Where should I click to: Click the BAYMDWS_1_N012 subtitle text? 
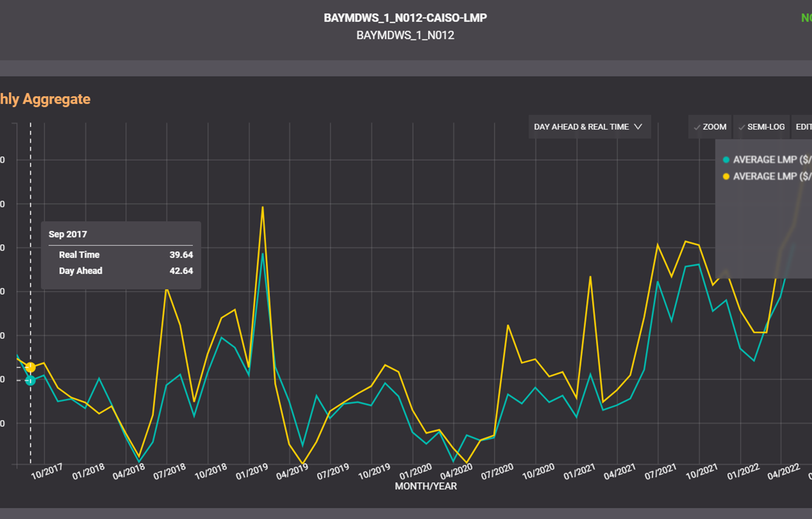pos(405,35)
